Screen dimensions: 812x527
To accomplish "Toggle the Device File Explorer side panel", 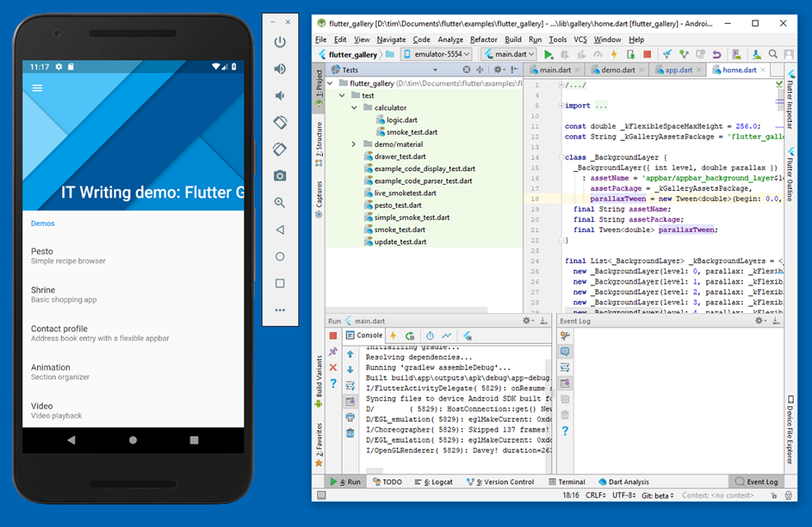I will point(791,430).
